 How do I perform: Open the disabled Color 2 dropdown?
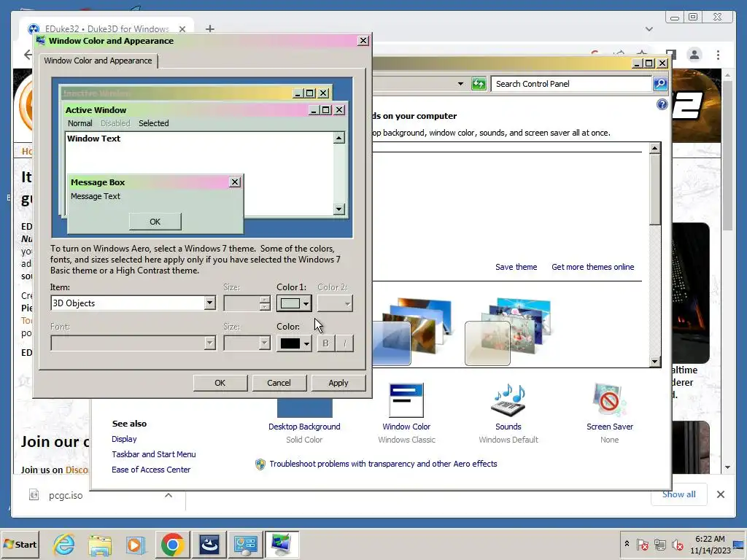[x=335, y=303]
